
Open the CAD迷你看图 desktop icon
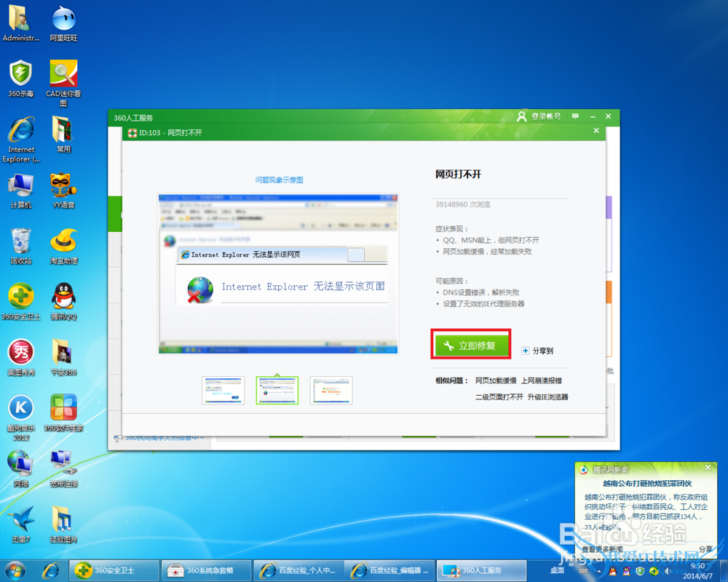point(63,84)
